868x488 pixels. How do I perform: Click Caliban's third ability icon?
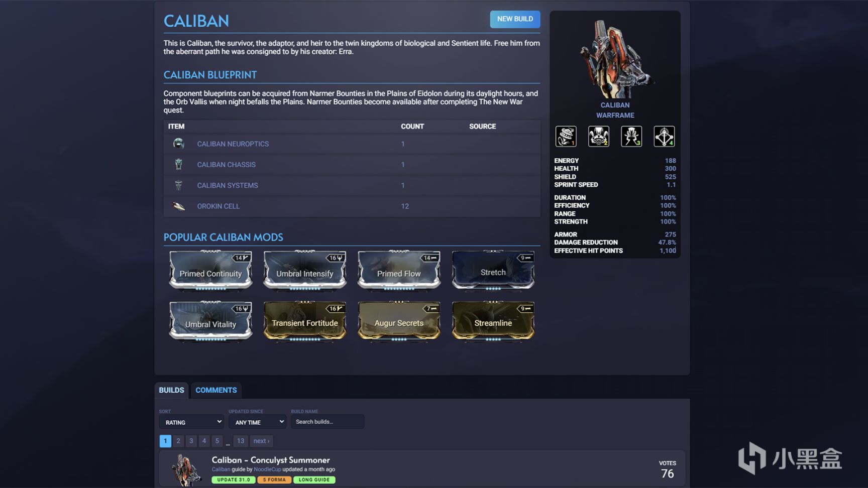pyautogui.click(x=631, y=136)
